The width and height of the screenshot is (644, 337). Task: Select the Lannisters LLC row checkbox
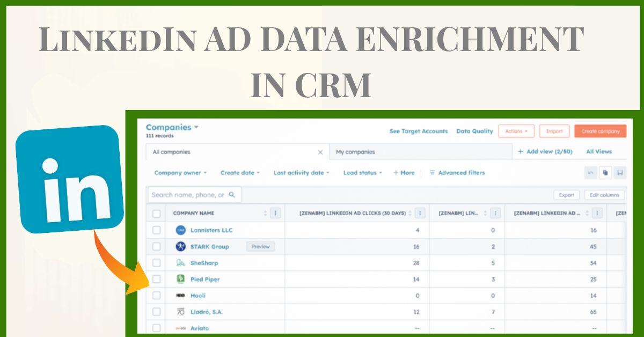[157, 230]
